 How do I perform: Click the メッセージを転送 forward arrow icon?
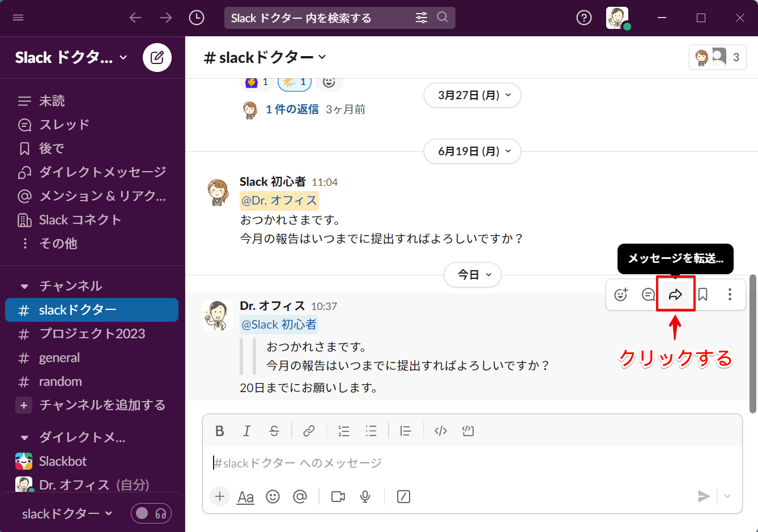(x=675, y=294)
